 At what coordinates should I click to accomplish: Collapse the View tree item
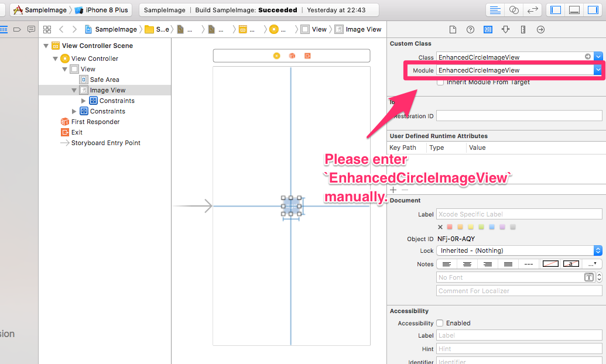pyautogui.click(x=64, y=69)
